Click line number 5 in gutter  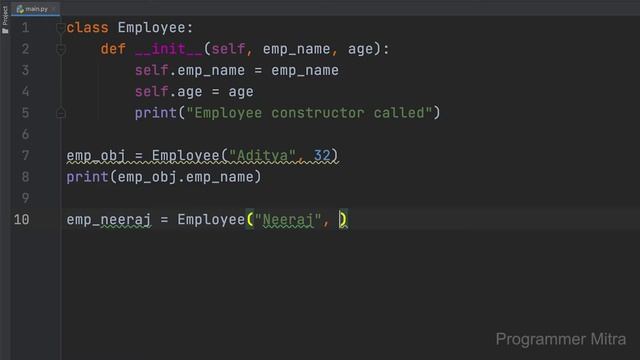(25, 113)
